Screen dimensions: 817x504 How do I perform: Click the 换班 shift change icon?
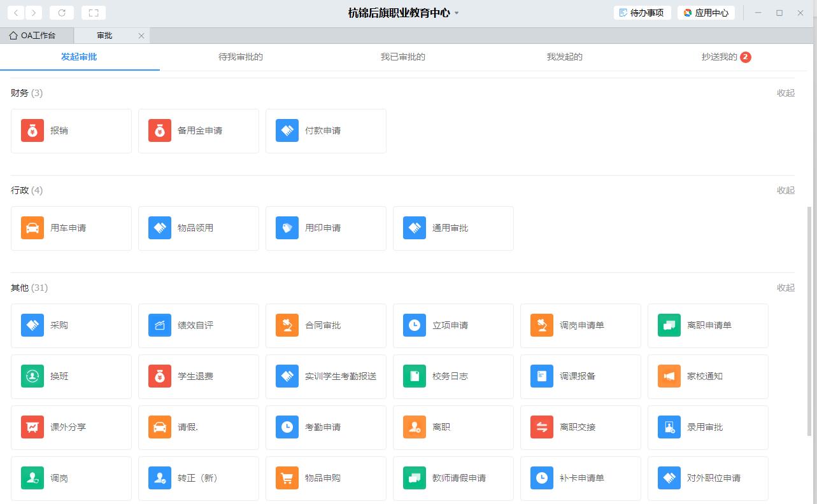click(32, 377)
